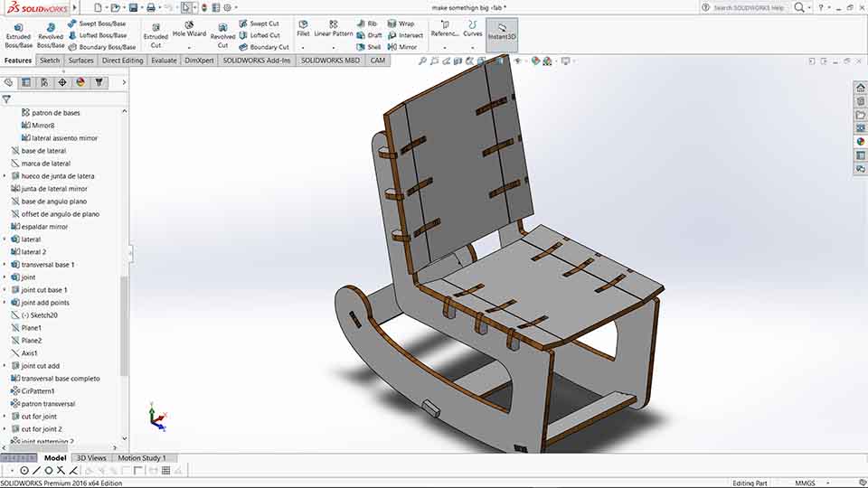Expand the 'joint cut base 1' node
The width and height of the screenshot is (868, 488).
5,290
